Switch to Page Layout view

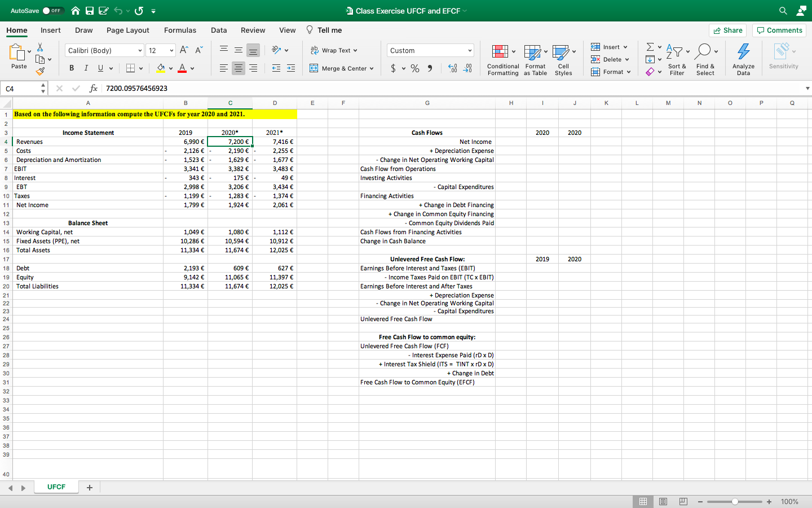tap(663, 501)
